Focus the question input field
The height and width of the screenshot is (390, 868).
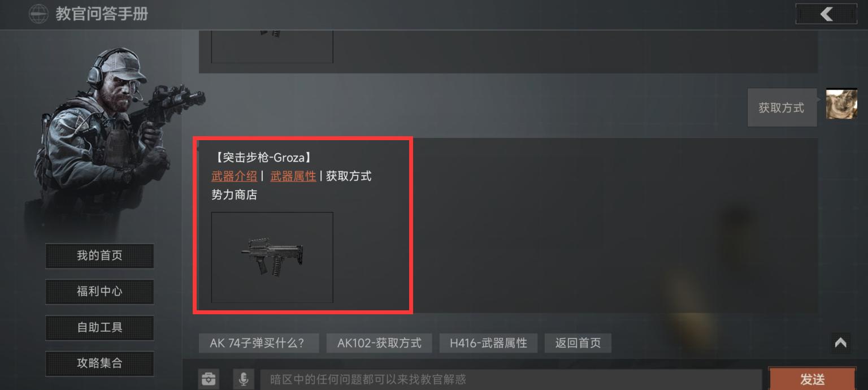[511, 379]
